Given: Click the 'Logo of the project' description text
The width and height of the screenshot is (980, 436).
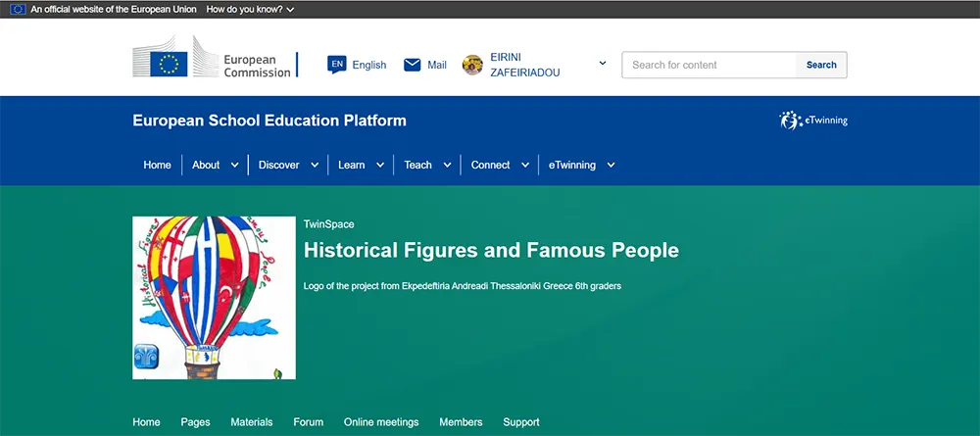Looking at the screenshot, I should pyautogui.click(x=463, y=286).
